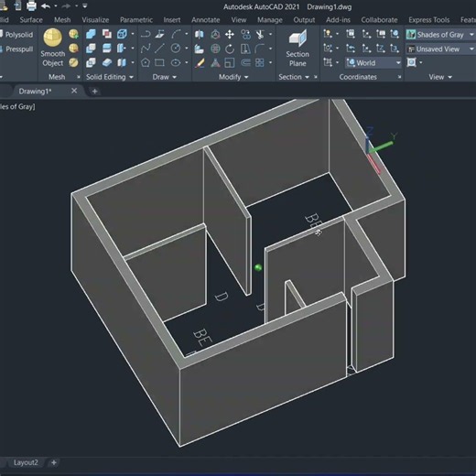
Task: Select the Move tool with four arrows
Action: click(x=230, y=34)
